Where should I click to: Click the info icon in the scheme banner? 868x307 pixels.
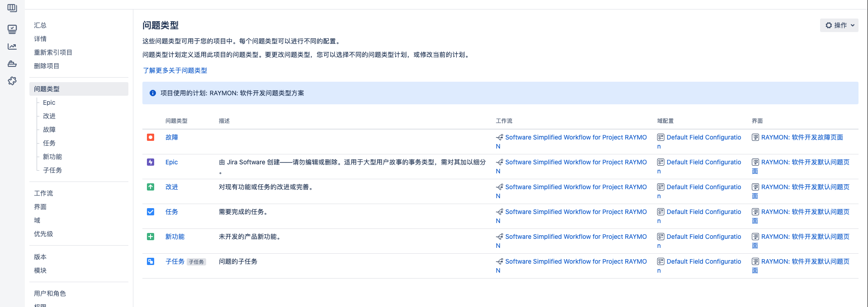pos(153,93)
